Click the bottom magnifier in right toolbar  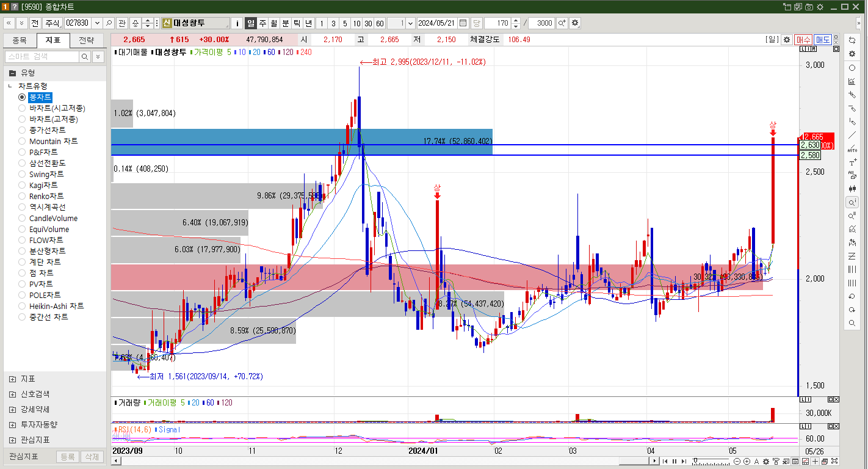852,323
